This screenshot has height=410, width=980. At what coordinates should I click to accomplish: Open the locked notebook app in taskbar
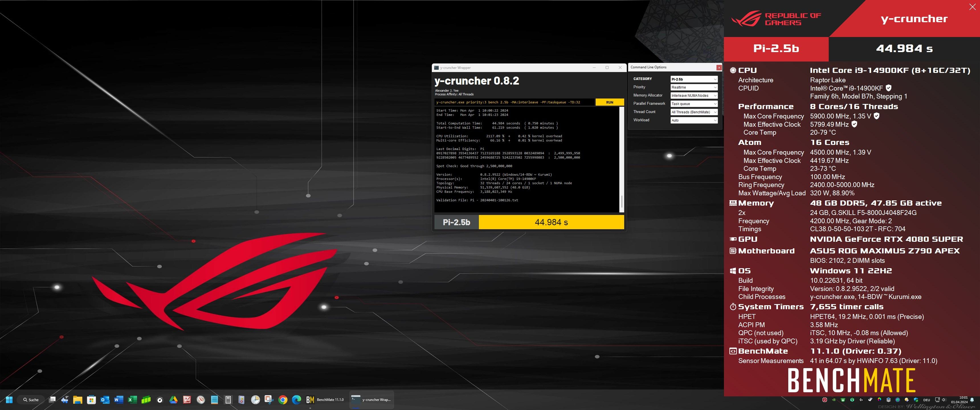click(x=242, y=399)
